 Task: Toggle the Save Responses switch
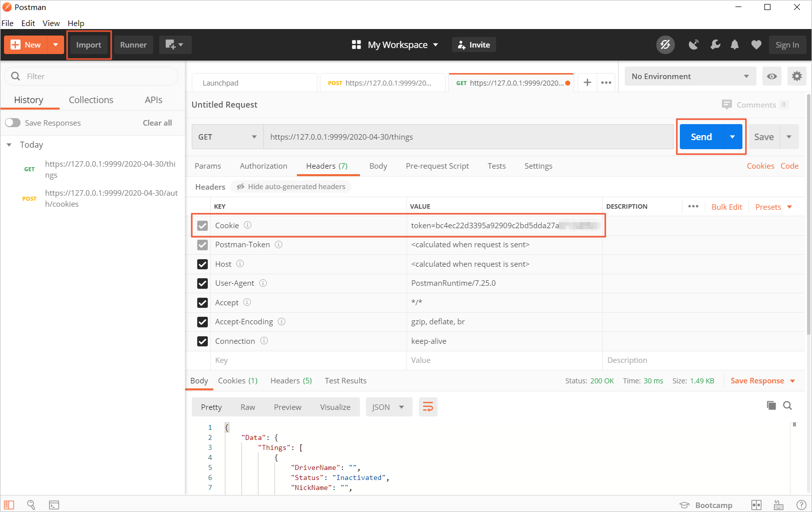(13, 123)
